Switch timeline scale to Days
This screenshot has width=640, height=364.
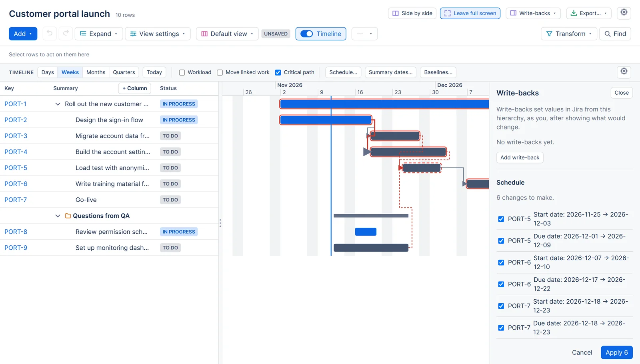[x=48, y=72]
